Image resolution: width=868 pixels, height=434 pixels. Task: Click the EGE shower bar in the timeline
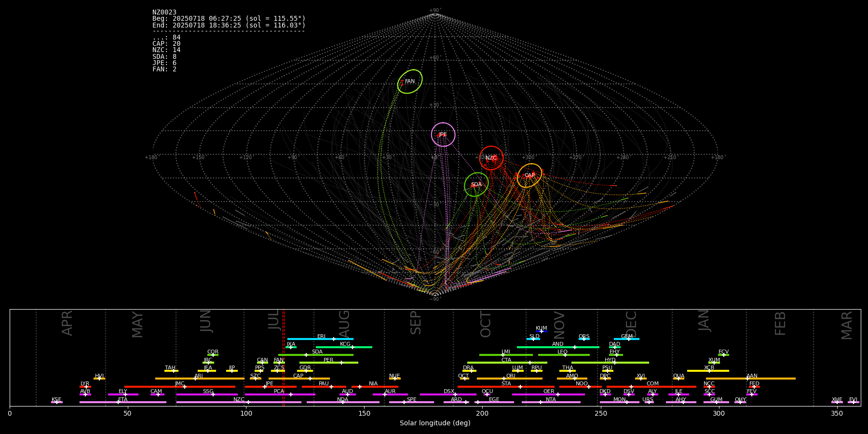(494, 402)
